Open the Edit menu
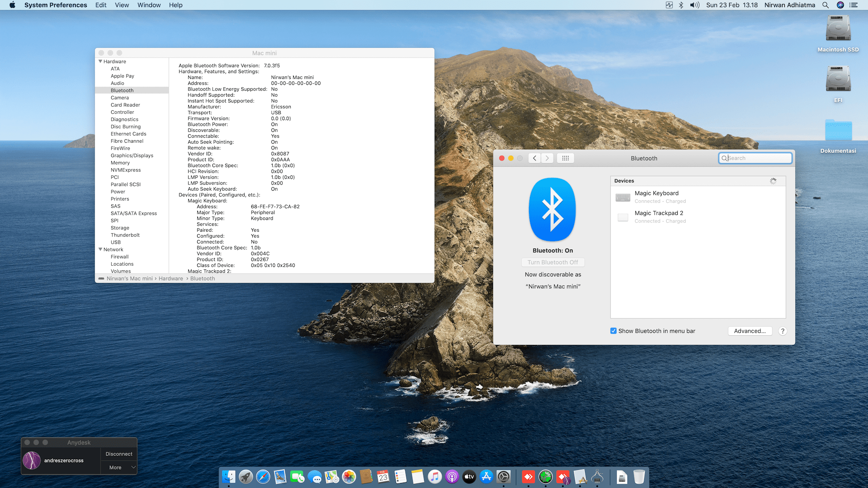868x488 pixels. (101, 5)
